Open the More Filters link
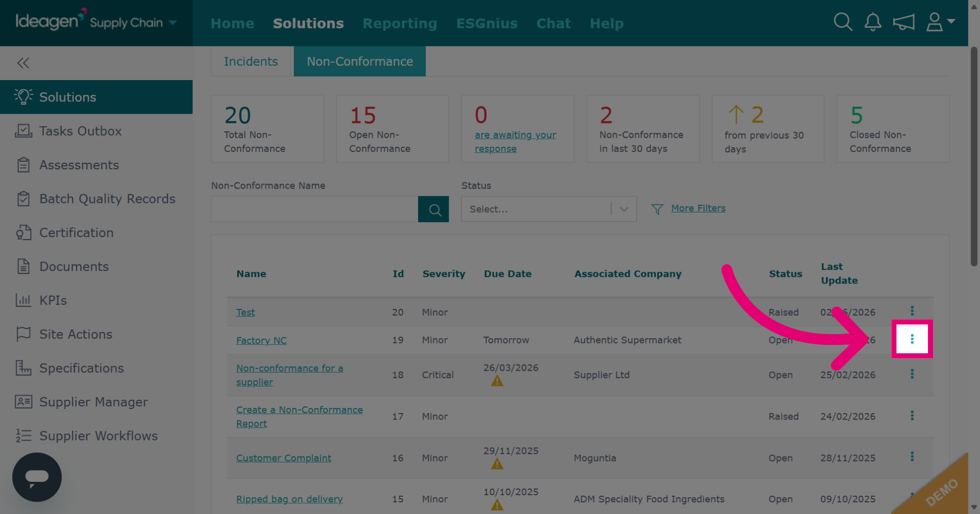The image size is (980, 514). (x=698, y=208)
